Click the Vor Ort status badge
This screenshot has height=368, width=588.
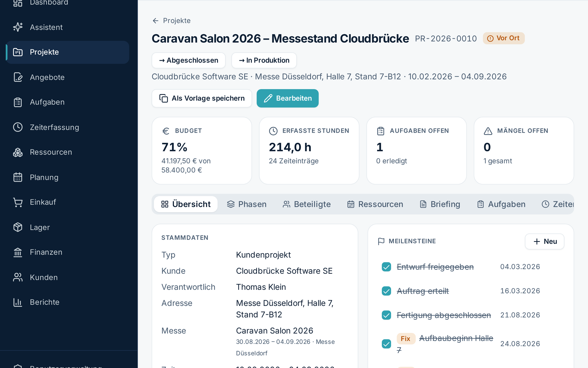point(503,38)
